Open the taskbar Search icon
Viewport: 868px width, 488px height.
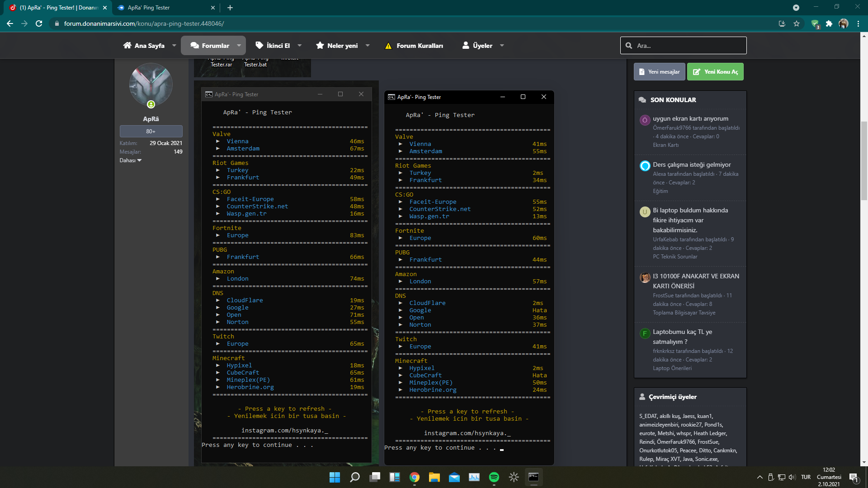355,477
